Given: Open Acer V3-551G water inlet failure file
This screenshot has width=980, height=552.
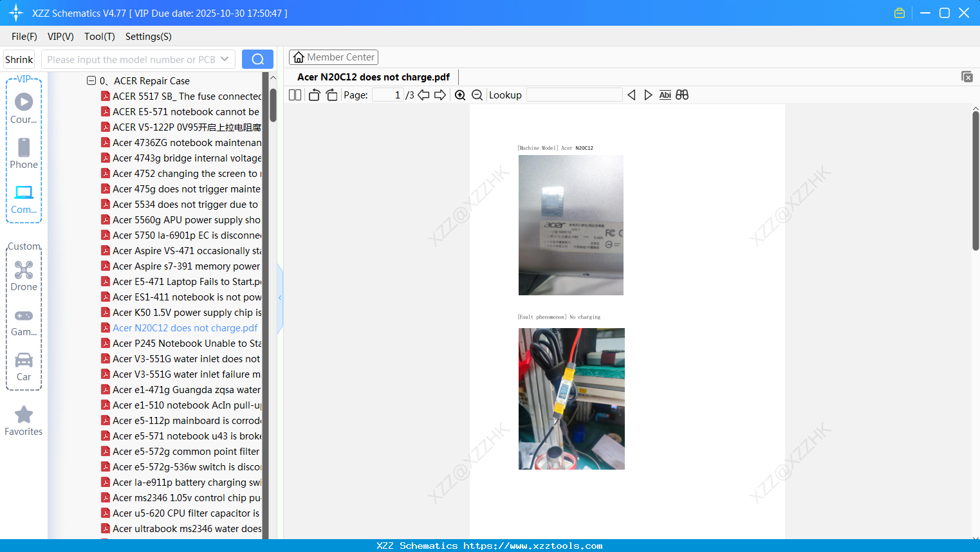Looking at the screenshot, I should 187,374.
